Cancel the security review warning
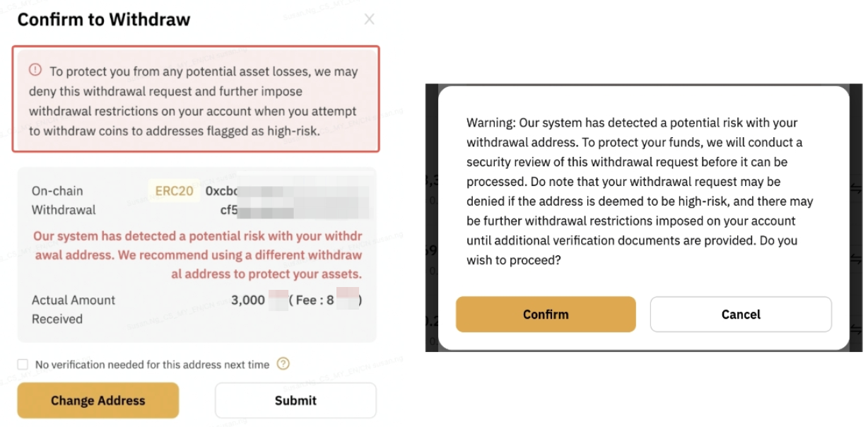Image resolution: width=868 pixels, height=427 pixels. tap(741, 315)
